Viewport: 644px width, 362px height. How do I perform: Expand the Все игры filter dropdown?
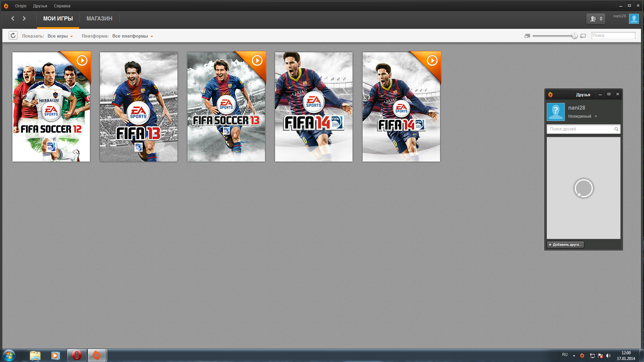click(x=60, y=36)
